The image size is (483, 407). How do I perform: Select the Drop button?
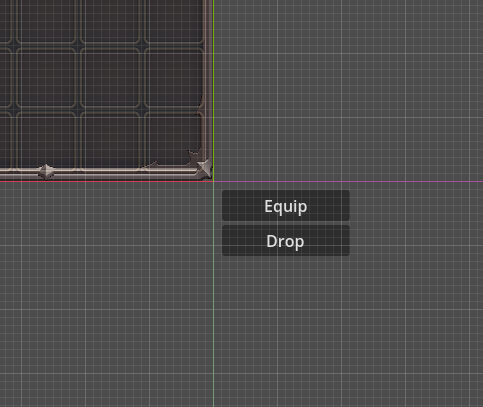[x=286, y=241]
